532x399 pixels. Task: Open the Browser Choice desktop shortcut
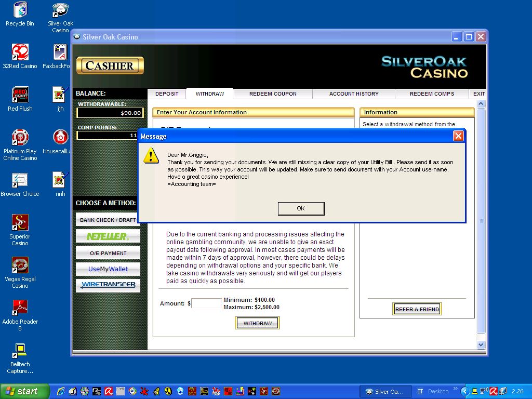pos(20,184)
